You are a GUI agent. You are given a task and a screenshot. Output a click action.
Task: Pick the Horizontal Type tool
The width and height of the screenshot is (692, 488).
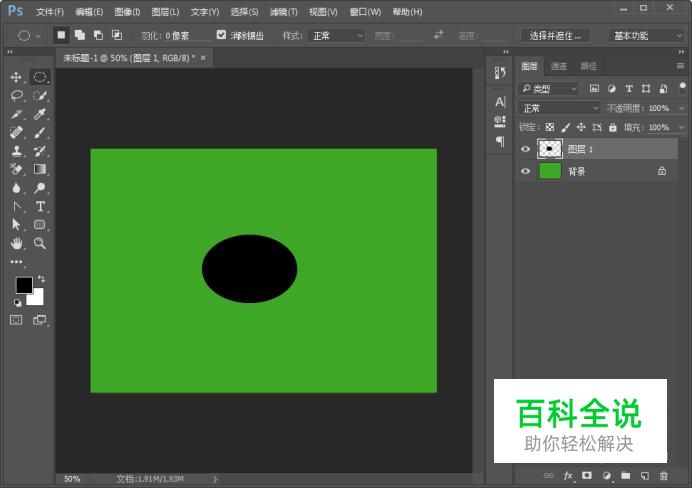(x=40, y=206)
